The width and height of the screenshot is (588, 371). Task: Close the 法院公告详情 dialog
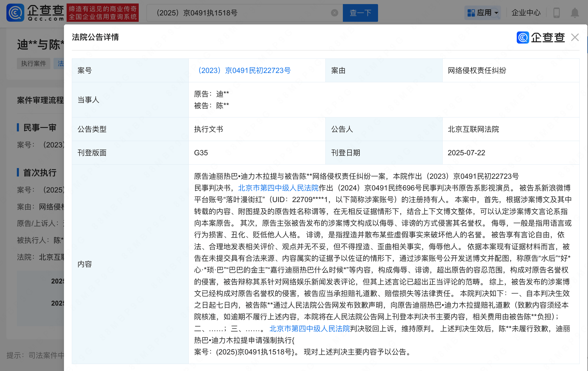(x=575, y=37)
